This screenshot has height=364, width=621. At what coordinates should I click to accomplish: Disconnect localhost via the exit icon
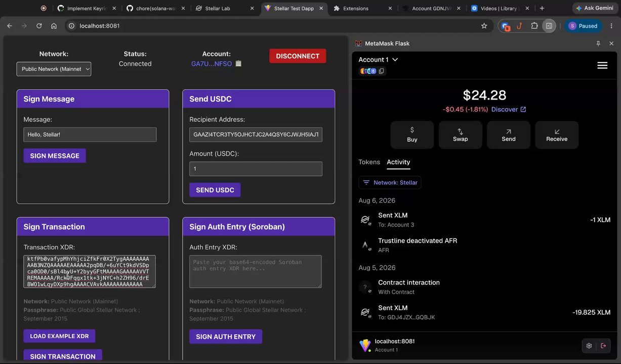[603, 346]
